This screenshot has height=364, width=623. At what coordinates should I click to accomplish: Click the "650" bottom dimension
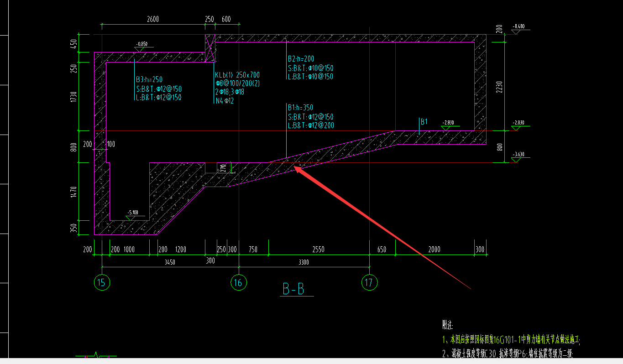[382, 250]
